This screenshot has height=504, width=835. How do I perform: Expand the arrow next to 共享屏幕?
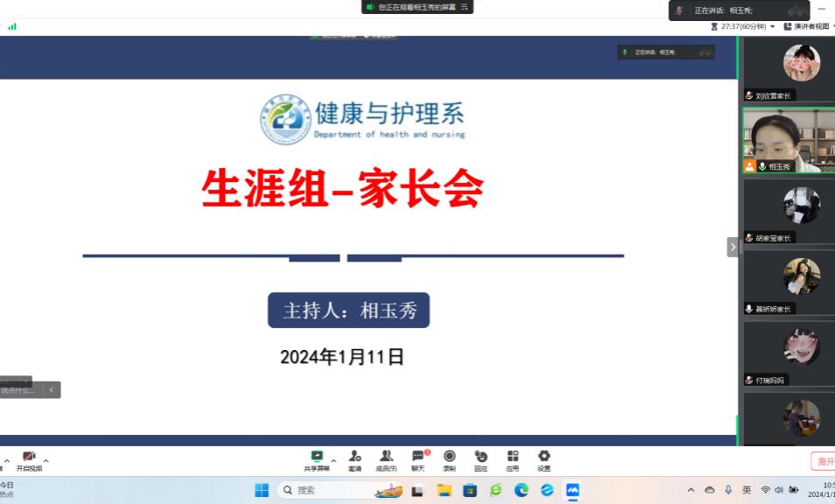pos(333,460)
